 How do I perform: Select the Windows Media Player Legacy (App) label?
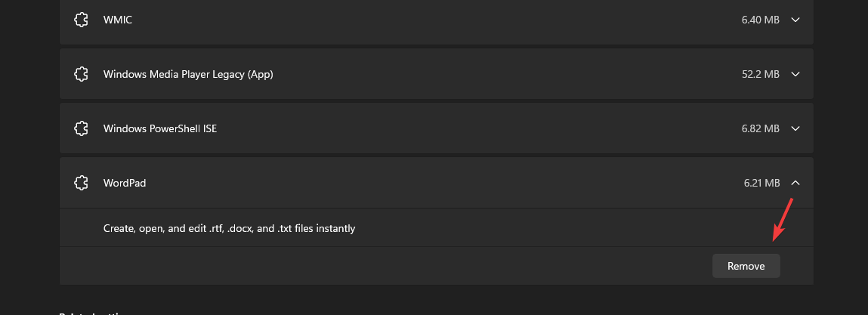(188, 74)
